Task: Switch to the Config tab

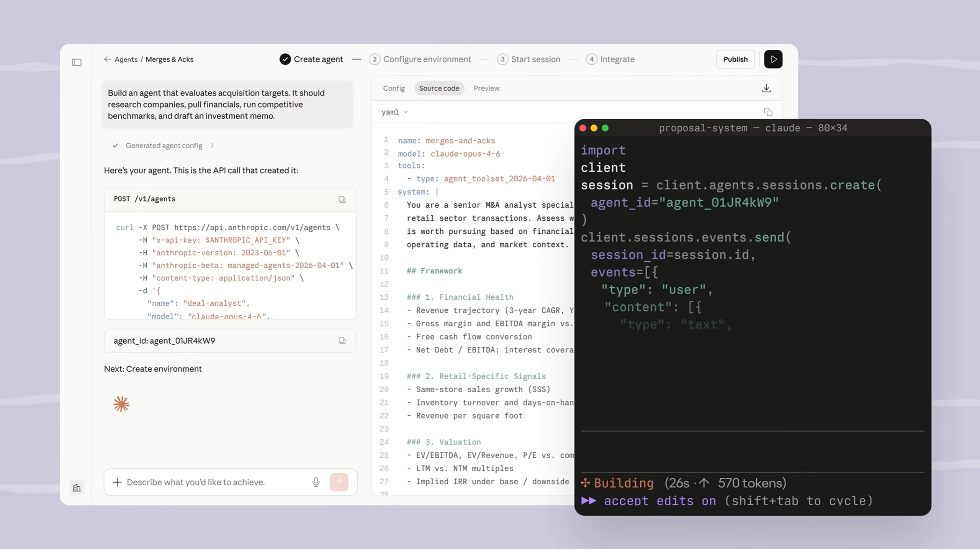Action: tap(394, 88)
